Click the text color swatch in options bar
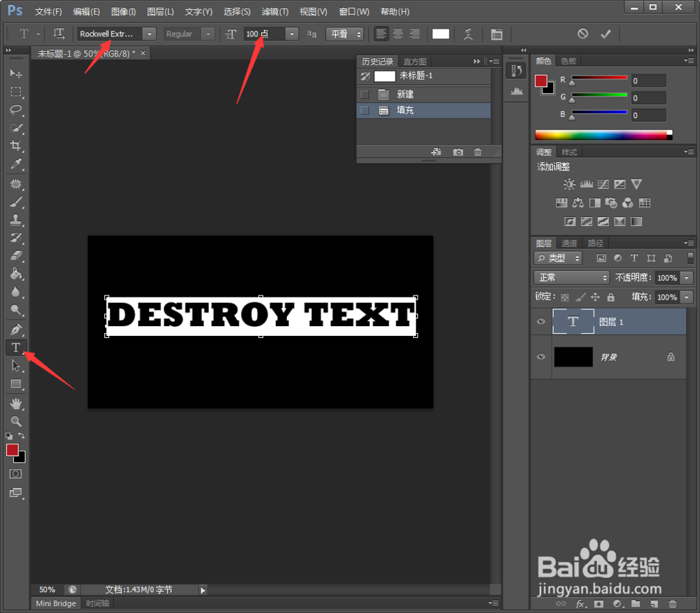The width and height of the screenshot is (700, 613). (440, 34)
